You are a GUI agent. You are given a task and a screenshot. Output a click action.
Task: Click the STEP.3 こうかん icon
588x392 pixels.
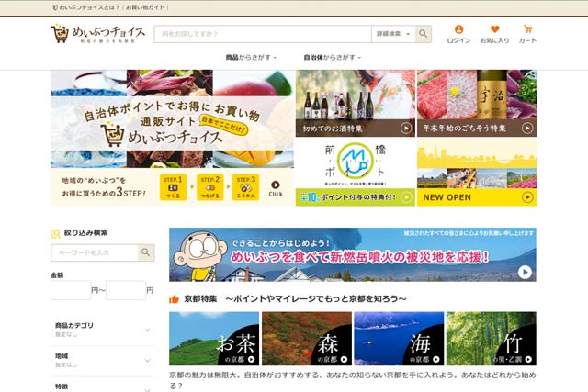(x=245, y=187)
